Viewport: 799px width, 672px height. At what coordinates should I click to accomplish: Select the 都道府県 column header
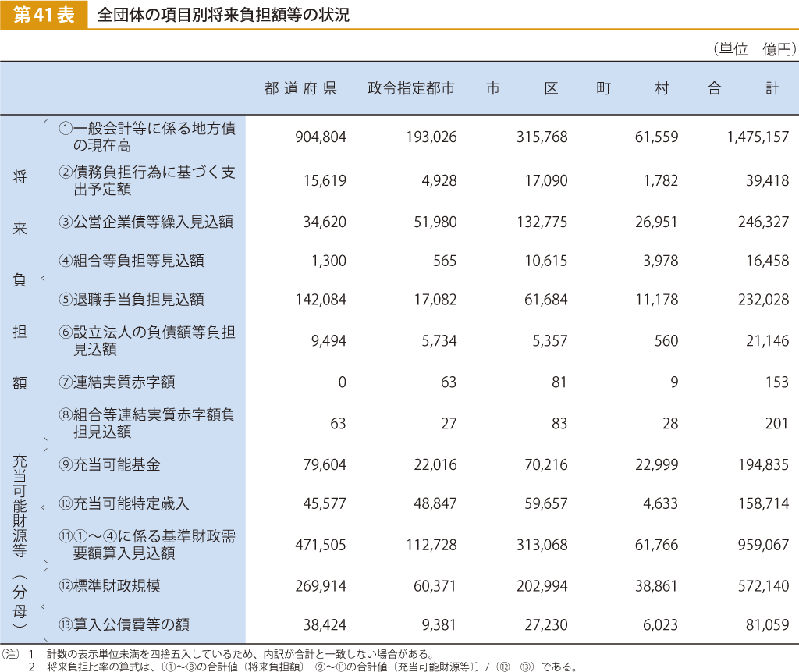pyautogui.click(x=300, y=88)
